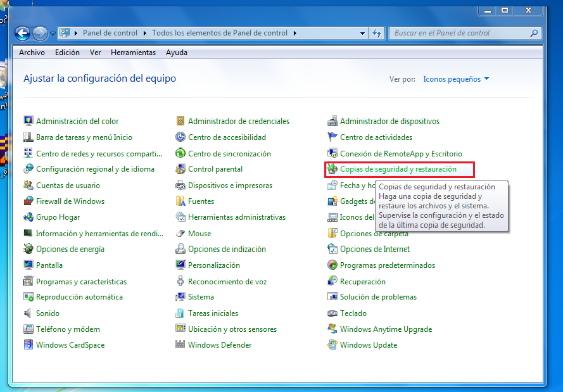The width and height of the screenshot is (563, 392).
Task: Click the address bar refresh button
Action: [377, 33]
